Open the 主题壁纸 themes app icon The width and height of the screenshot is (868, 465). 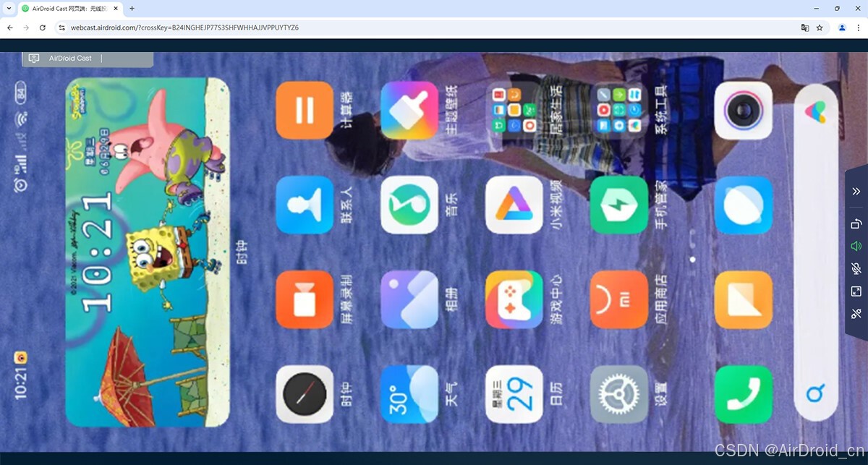tap(409, 110)
